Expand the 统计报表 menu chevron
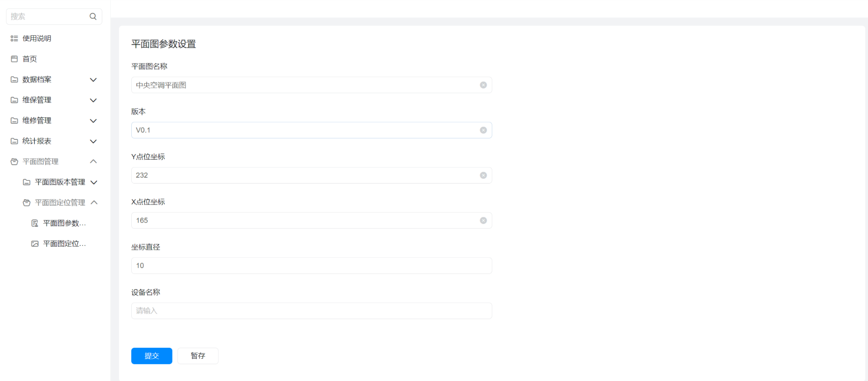 93,141
